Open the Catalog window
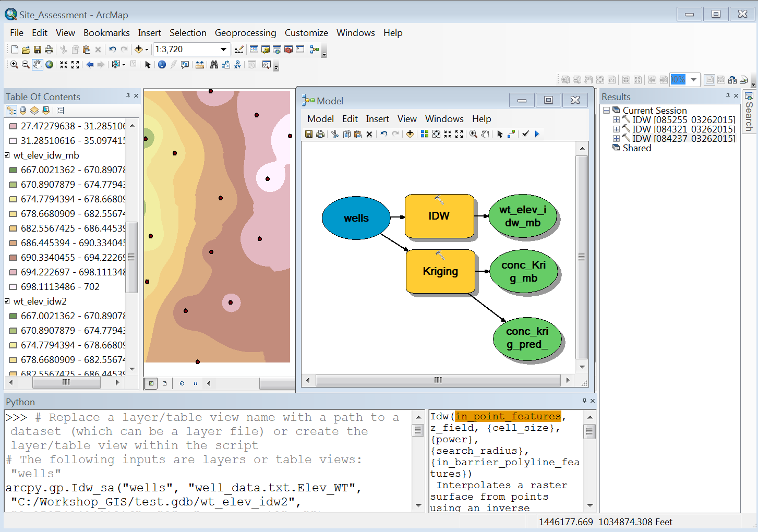This screenshot has height=532, width=758. pyautogui.click(x=266, y=50)
